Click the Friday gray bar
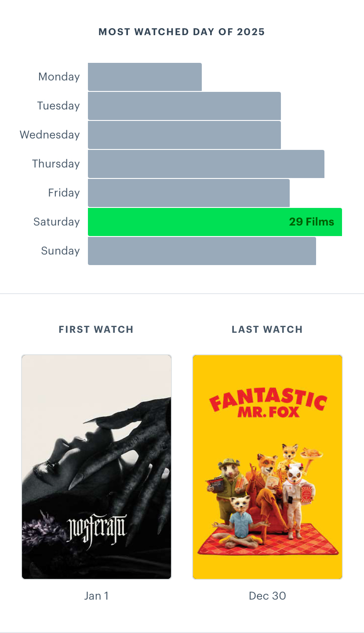 (189, 193)
